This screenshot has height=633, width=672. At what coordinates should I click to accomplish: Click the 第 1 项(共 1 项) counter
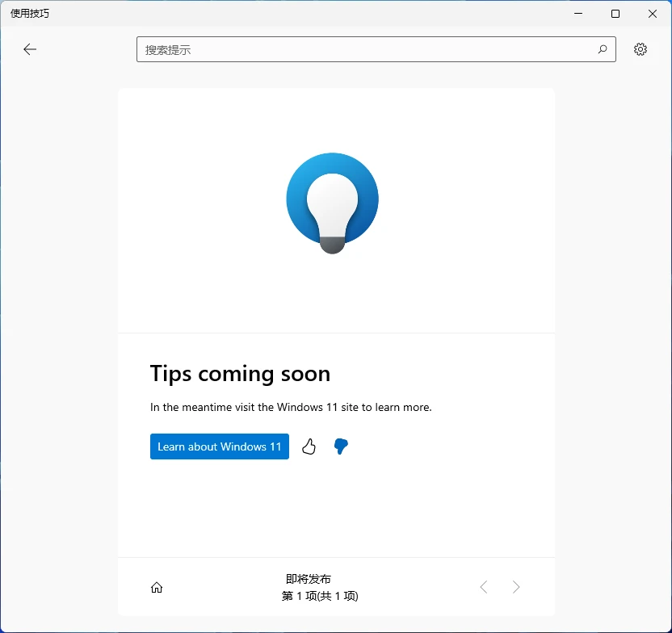coord(320,596)
